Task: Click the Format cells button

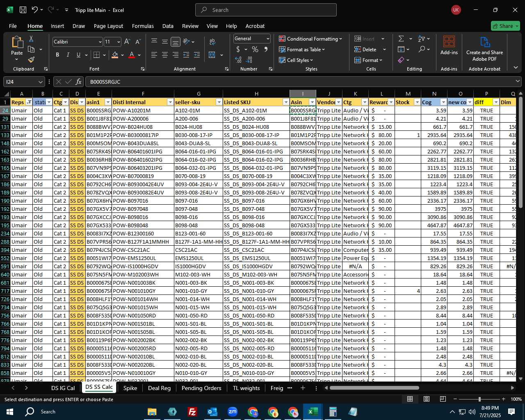Action: 368,60
